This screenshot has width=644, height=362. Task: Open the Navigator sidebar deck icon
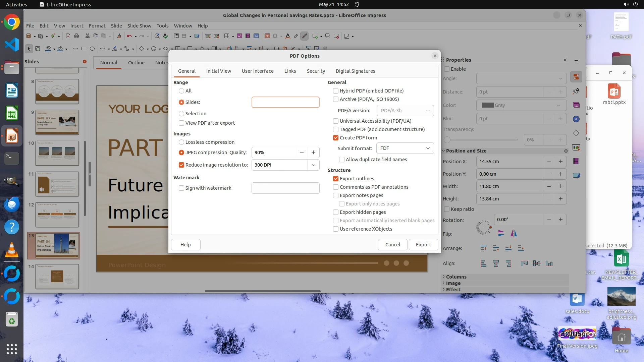pos(576,119)
